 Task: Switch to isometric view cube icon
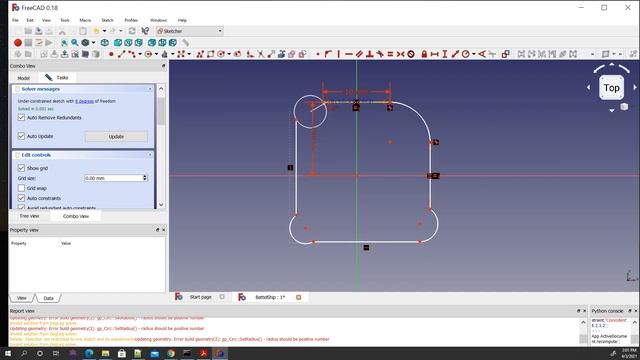tap(104, 42)
